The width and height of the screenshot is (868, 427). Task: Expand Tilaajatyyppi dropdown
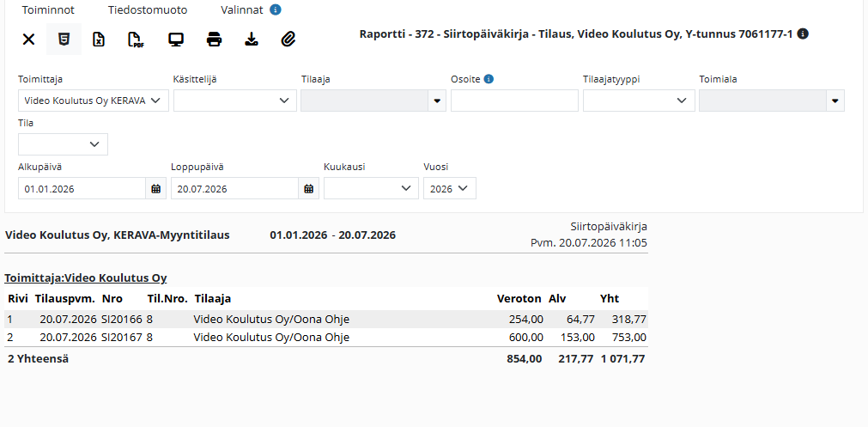[639, 101]
